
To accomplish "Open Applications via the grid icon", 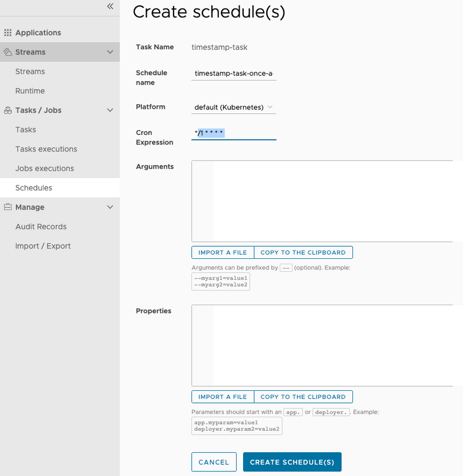I will [9, 32].
